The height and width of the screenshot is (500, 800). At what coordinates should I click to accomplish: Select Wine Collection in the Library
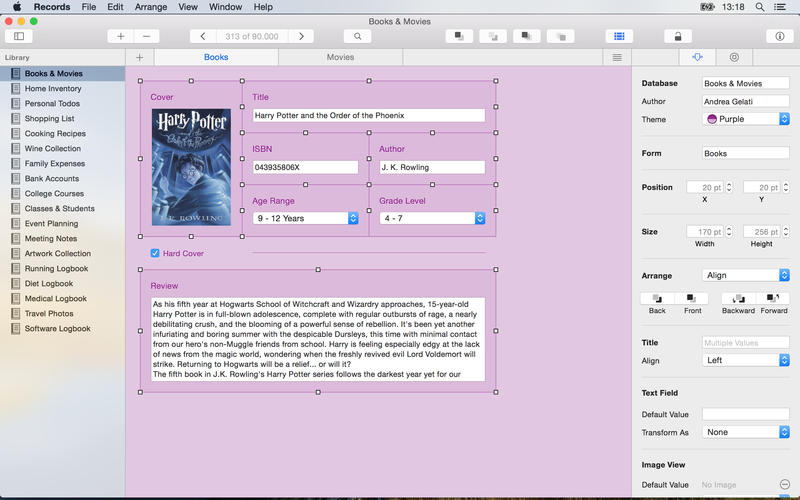(x=53, y=149)
